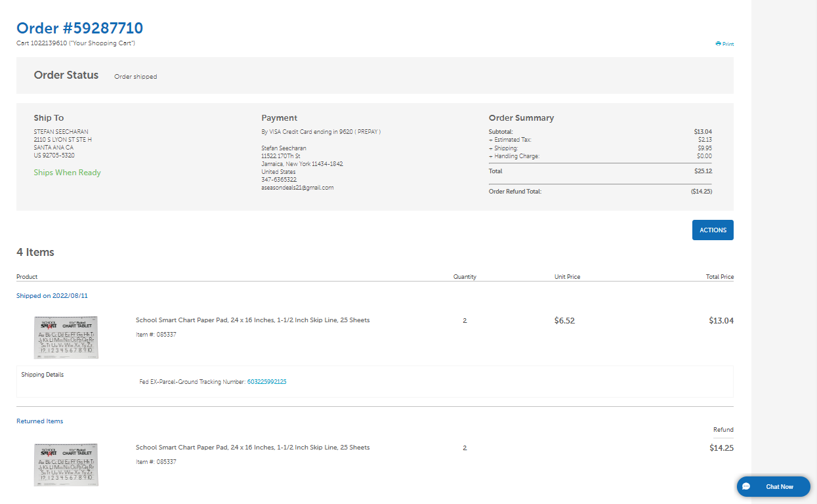This screenshot has height=504, width=817.
Task: Click the Product column header
Action: pyautogui.click(x=27, y=277)
